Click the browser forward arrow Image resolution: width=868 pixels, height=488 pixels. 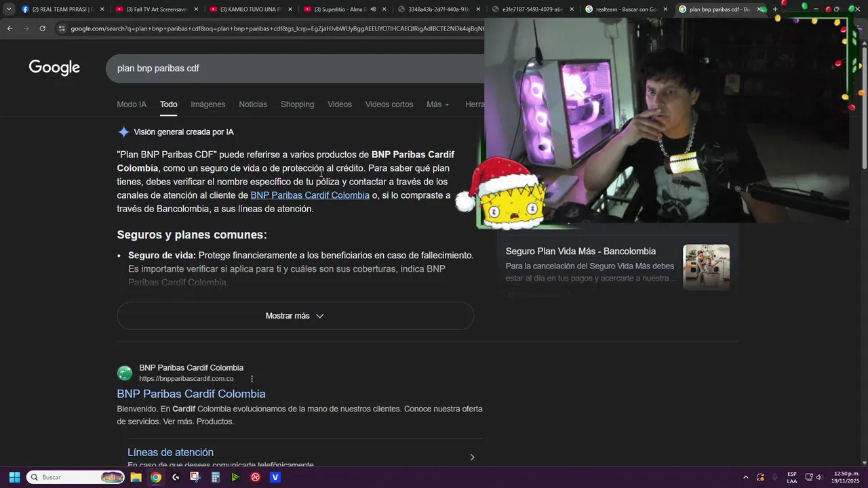tap(26, 28)
